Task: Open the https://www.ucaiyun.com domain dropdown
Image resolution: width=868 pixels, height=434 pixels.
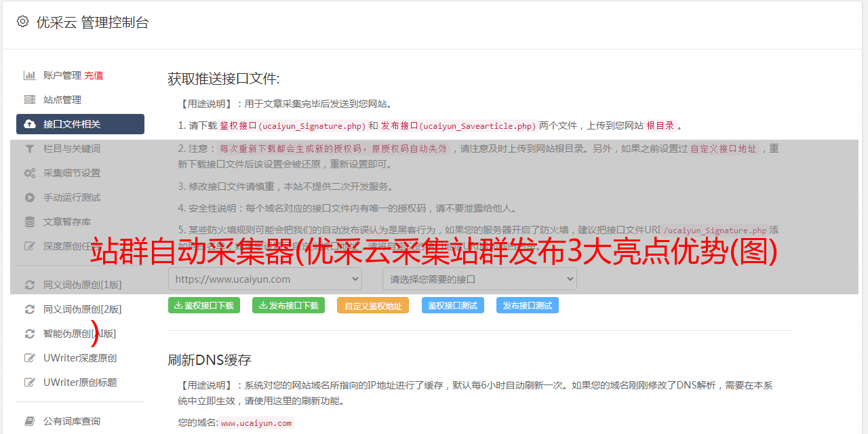Action: pos(265,279)
